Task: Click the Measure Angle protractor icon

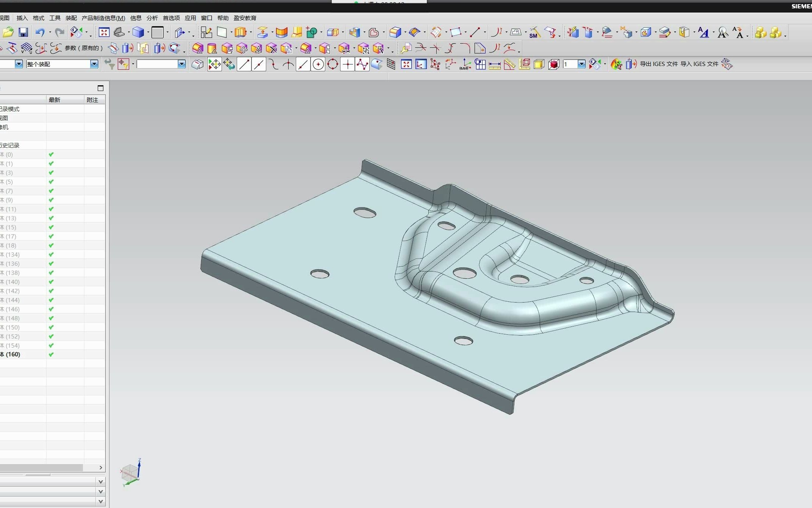Action: coord(509,64)
